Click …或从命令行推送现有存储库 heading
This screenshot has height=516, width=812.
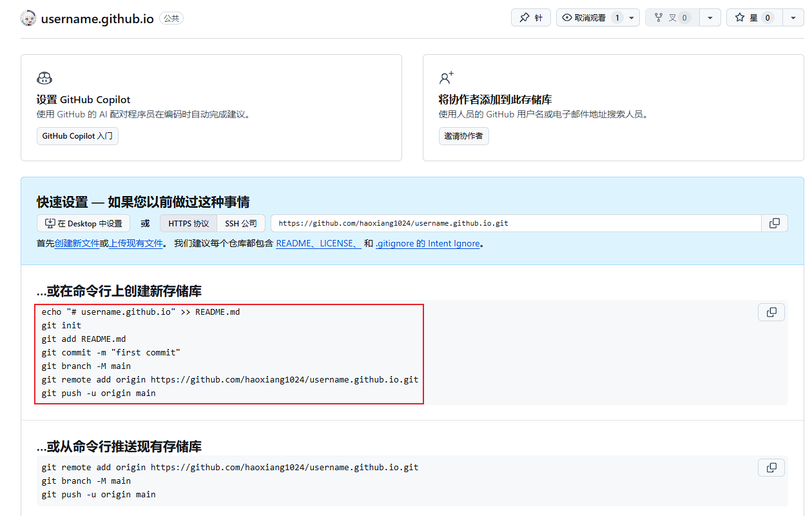(x=119, y=446)
